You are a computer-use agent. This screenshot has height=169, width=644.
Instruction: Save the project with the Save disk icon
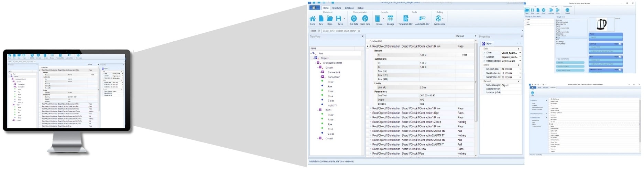click(339, 19)
